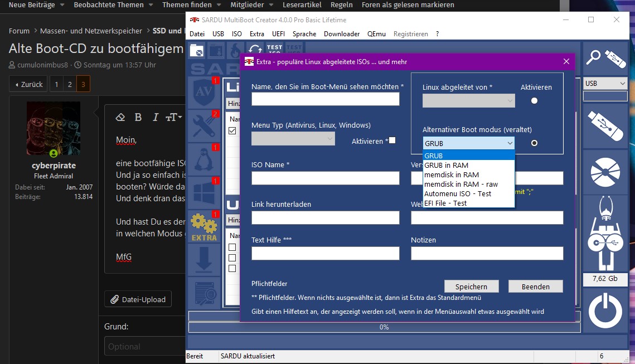Collapse the Alternativer Boot modus GRUB combo box
This screenshot has width=635, height=364.
(468, 143)
